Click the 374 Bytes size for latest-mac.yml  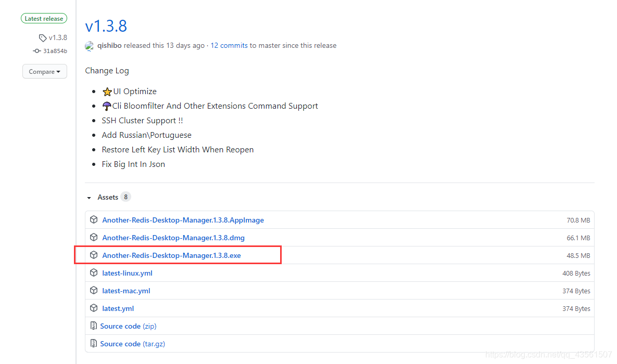tap(576, 291)
